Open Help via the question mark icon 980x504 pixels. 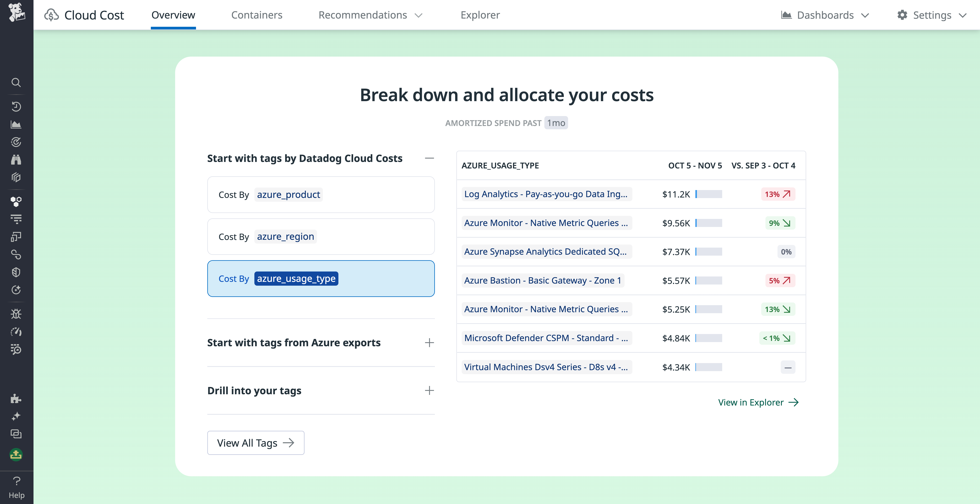tap(17, 481)
